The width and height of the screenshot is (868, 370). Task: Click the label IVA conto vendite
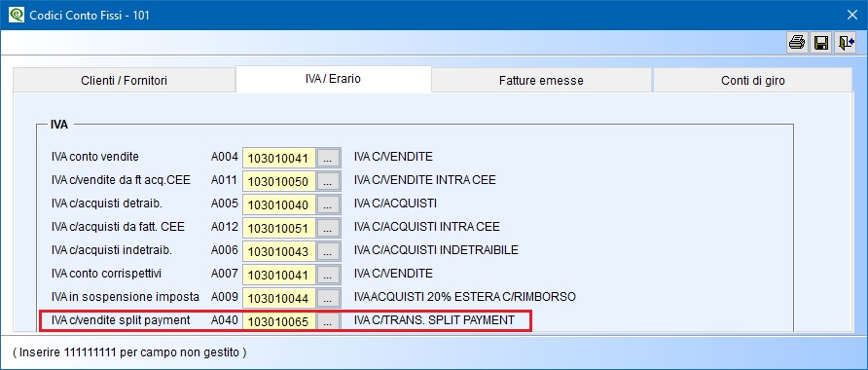point(95,157)
